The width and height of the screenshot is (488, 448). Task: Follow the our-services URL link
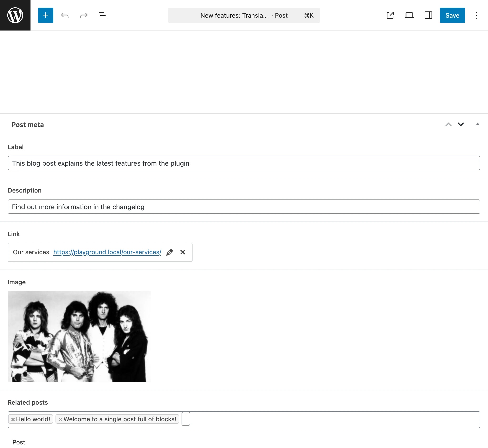pyautogui.click(x=107, y=252)
